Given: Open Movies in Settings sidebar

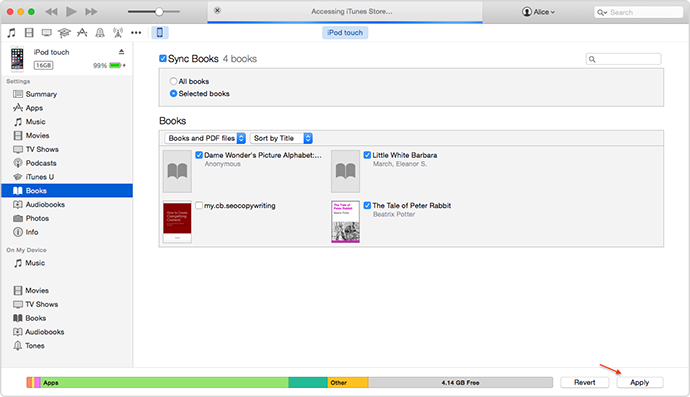Looking at the screenshot, I should pyautogui.click(x=66, y=136).
